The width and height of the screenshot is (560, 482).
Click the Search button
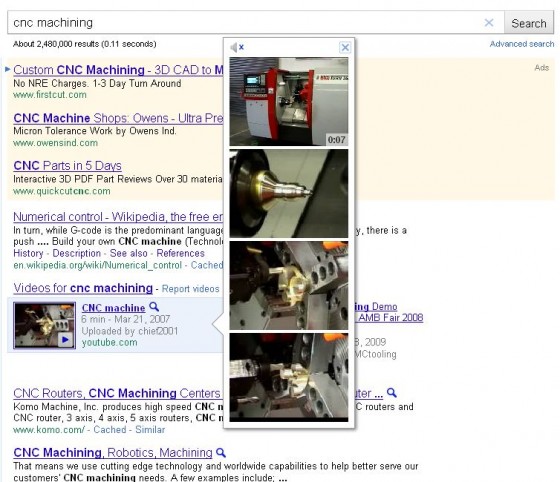pyautogui.click(x=529, y=23)
